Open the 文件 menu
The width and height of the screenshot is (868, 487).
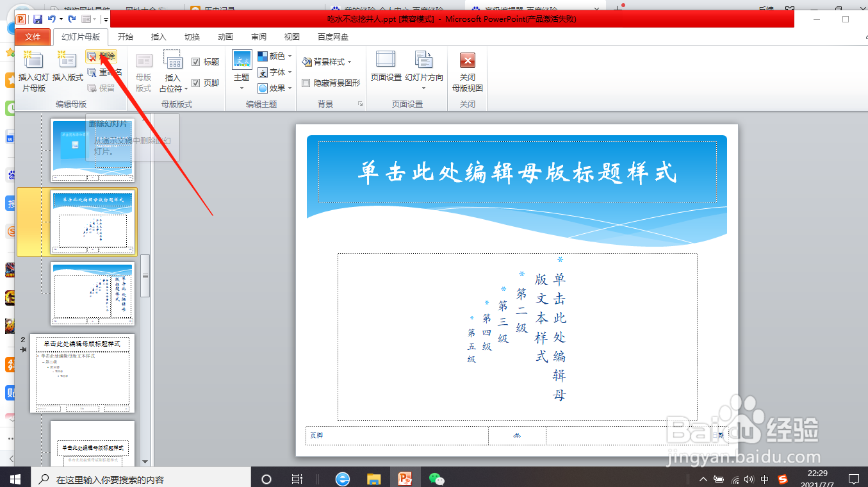[x=32, y=37]
